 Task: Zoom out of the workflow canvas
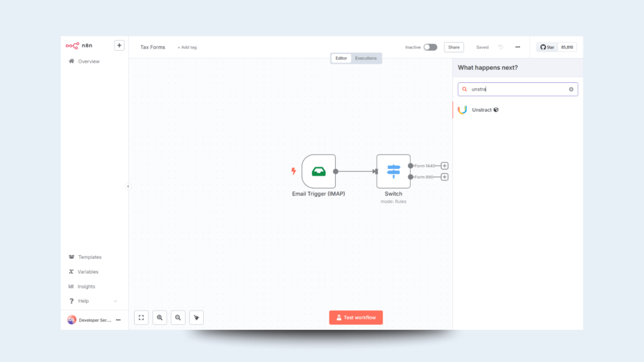[178, 318]
